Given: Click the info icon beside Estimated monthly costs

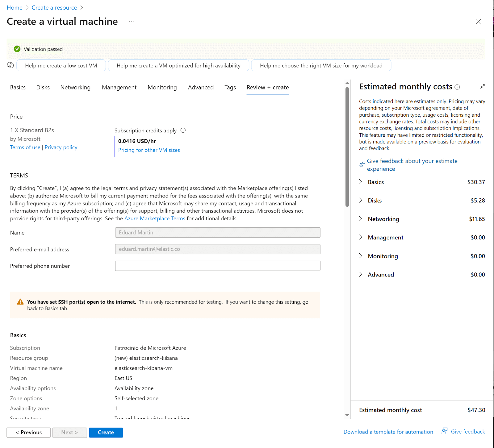Looking at the screenshot, I should click(x=457, y=87).
